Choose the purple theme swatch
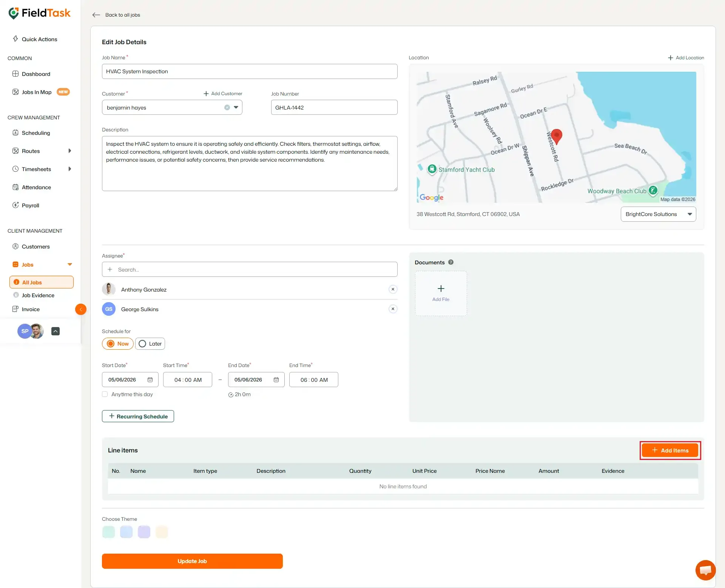The height and width of the screenshot is (588, 725). (144, 532)
